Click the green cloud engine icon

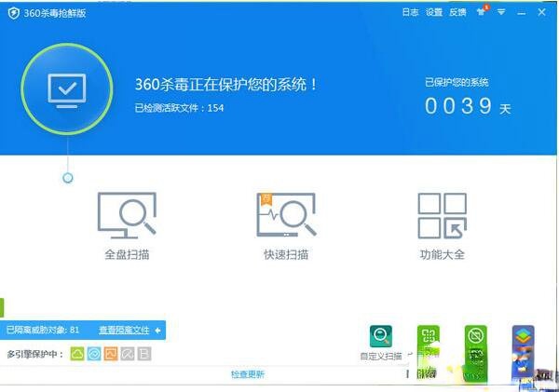pos(77,354)
